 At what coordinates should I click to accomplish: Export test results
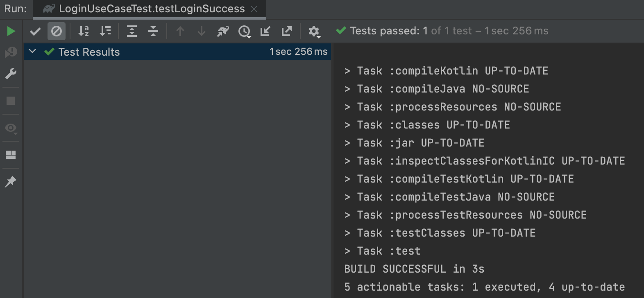[x=287, y=31]
